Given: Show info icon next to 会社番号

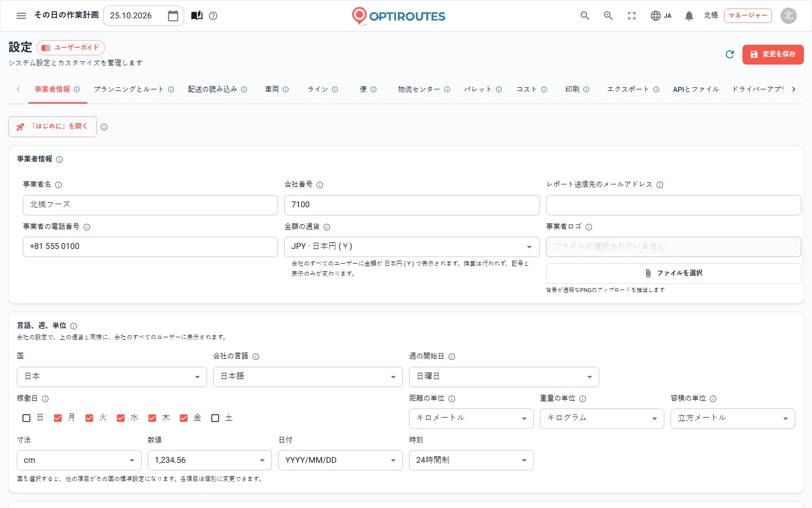Looking at the screenshot, I should click(x=320, y=185).
